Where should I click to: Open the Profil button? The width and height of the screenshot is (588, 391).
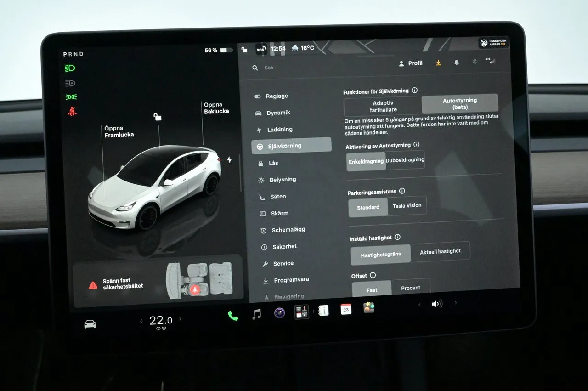coord(411,63)
